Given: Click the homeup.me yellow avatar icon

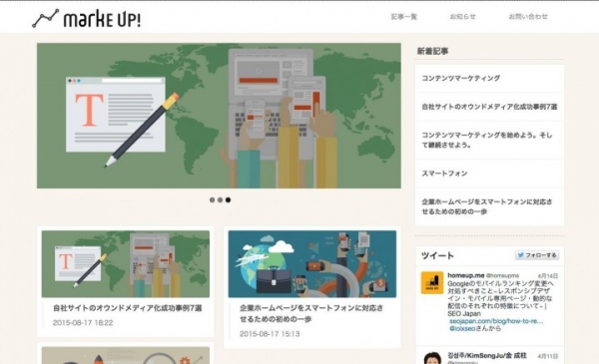Looking at the screenshot, I should pyautogui.click(x=432, y=283).
